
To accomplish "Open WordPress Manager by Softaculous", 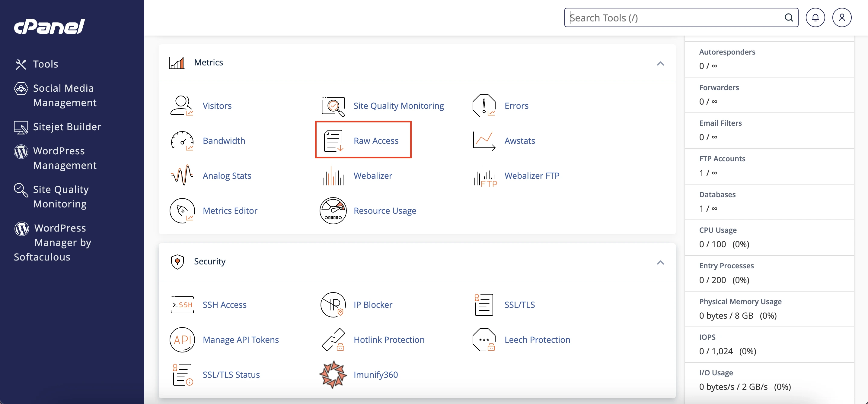I will (x=53, y=242).
